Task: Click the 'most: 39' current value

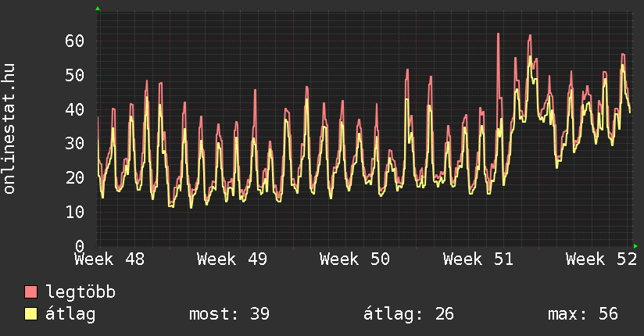Action: [x=229, y=314]
